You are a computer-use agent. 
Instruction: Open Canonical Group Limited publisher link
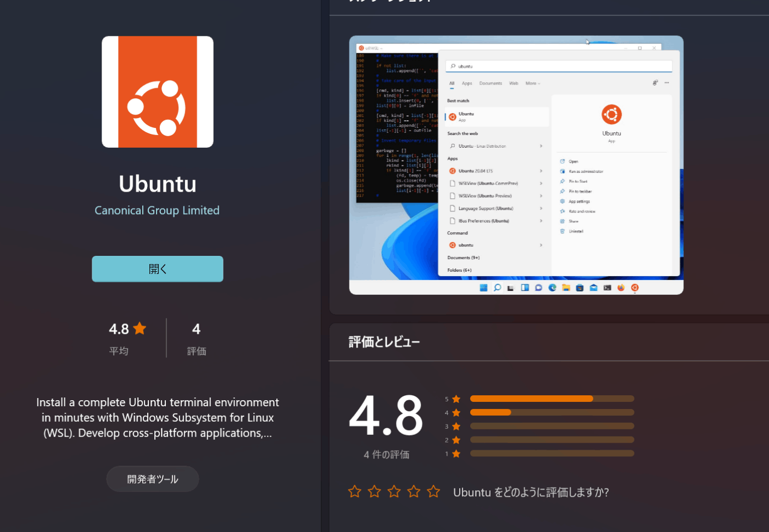[x=157, y=210]
